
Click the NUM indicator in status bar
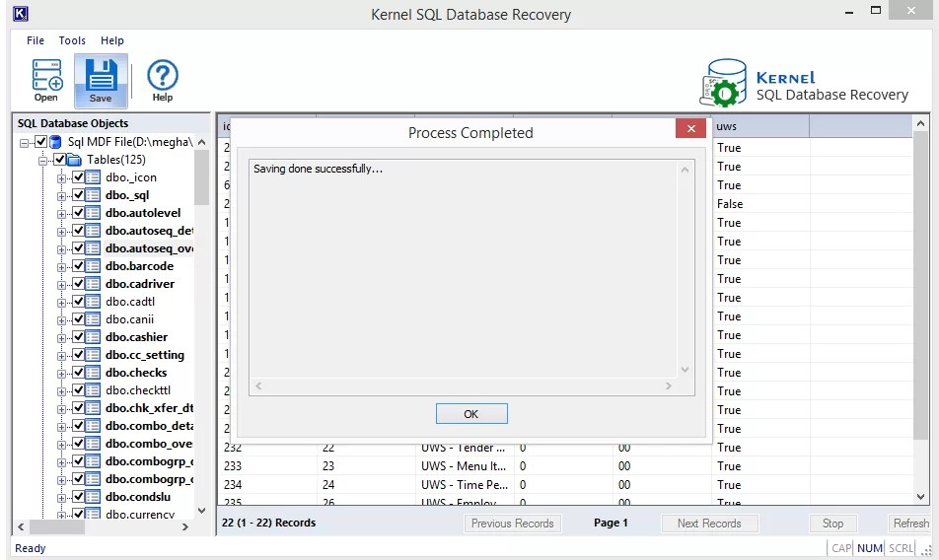[x=870, y=548]
